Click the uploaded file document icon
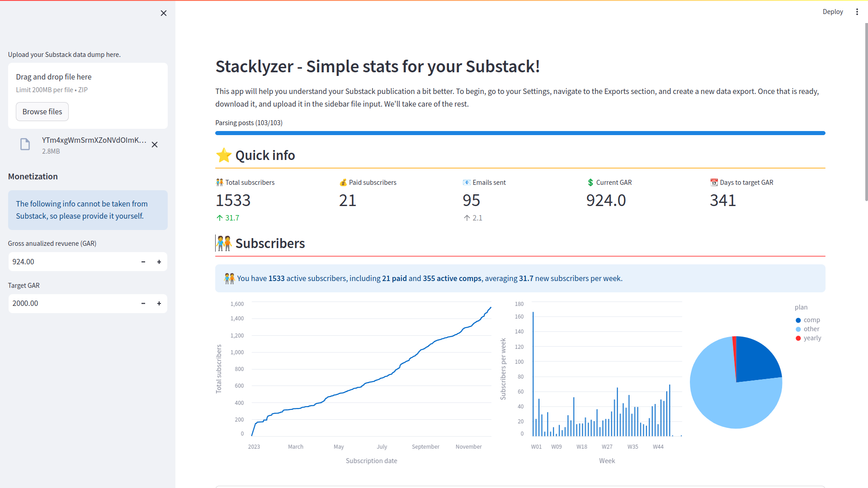The width and height of the screenshot is (868, 488). (x=25, y=145)
